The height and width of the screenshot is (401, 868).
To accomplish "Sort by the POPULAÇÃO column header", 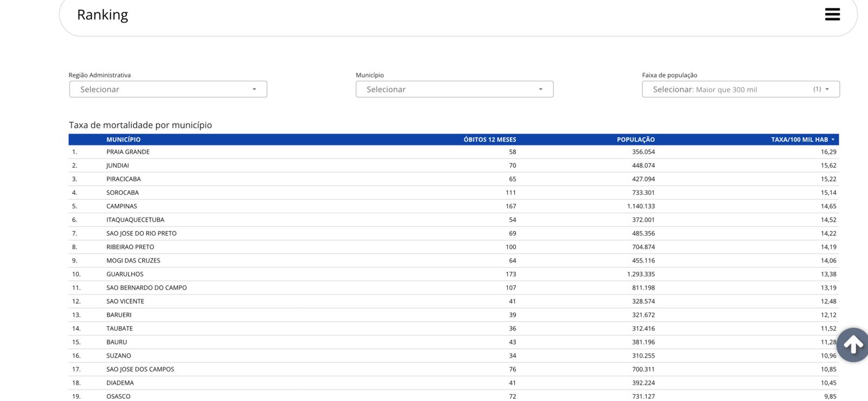I will tap(636, 139).
